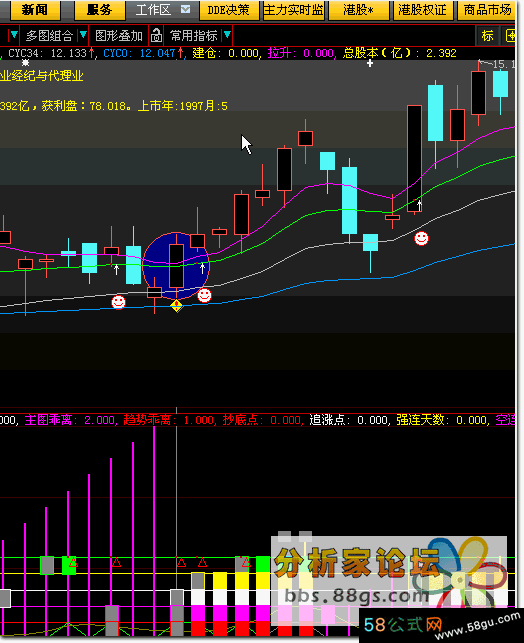Click the yellow crosshair icon at the toolbar's right edge

510,36
